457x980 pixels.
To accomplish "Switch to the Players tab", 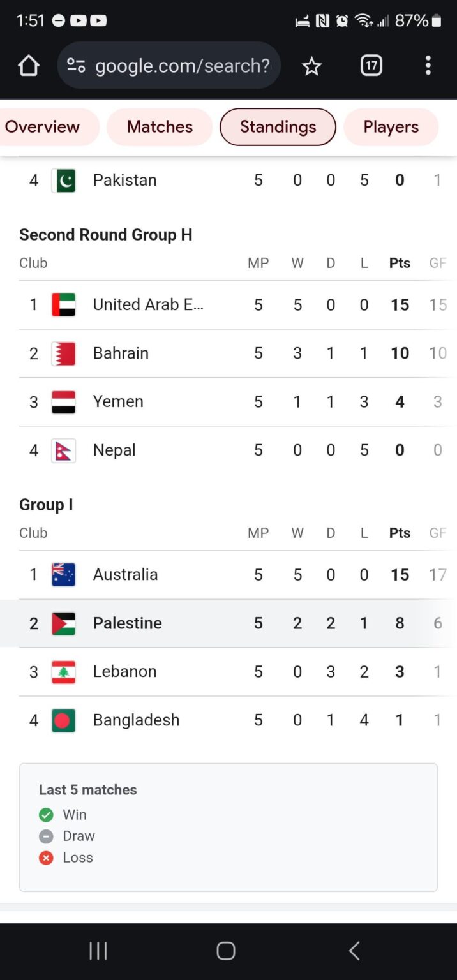I will point(391,127).
